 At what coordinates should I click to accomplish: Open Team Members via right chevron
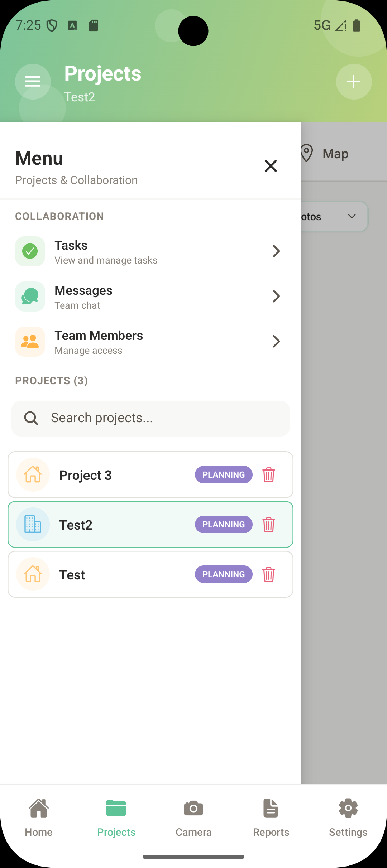[x=276, y=342]
